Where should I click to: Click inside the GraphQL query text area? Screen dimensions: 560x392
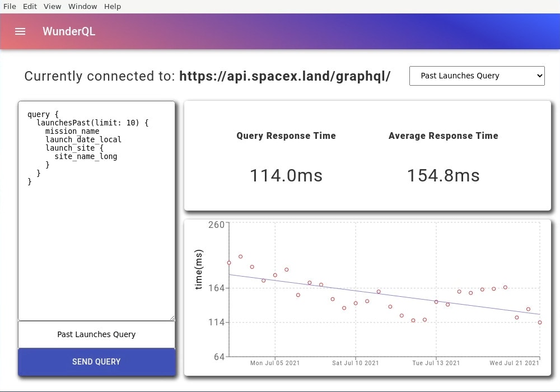(96, 211)
